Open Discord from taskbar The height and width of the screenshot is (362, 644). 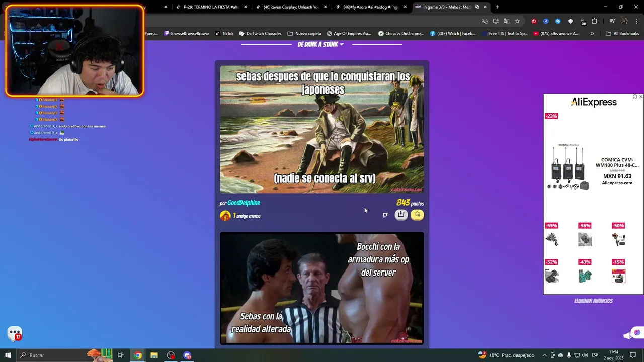(188, 355)
